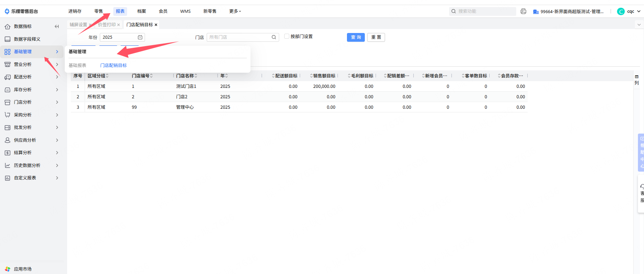This screenshot has width=644, height=274.
Task: Open the 门店配销目标 link in popup
Action: [x=113, y=65]
